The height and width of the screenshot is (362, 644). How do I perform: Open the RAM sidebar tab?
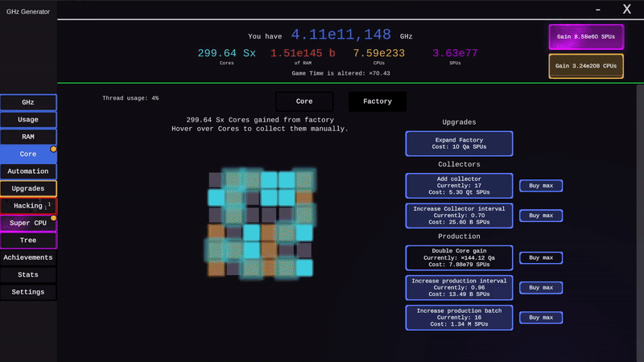pyautogui.click(x=28, y=137)
